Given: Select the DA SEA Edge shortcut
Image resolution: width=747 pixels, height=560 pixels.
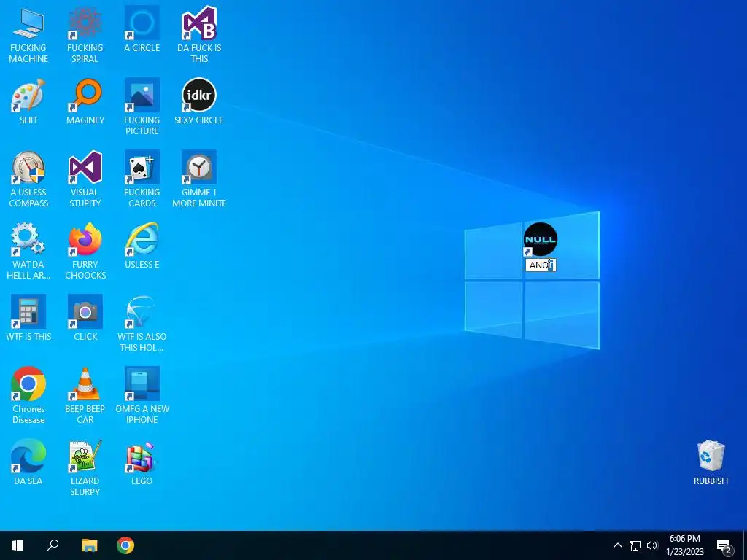Looking at the screenshot, I should pos(28,456).
